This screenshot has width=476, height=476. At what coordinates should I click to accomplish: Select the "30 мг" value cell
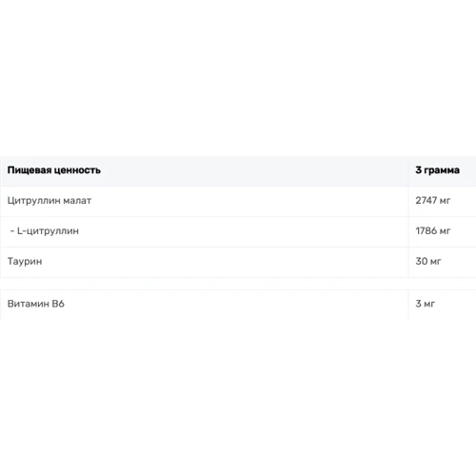(442, 262)
